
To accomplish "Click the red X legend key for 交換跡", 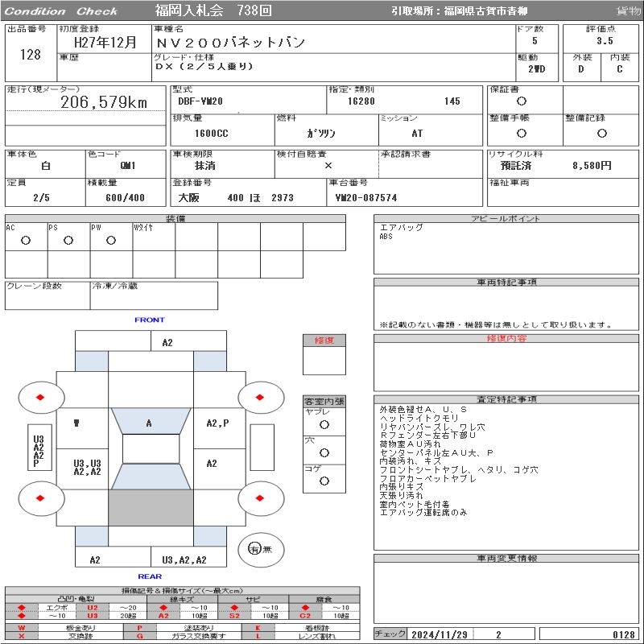I will pyautogui.click(x=22, y=636).
